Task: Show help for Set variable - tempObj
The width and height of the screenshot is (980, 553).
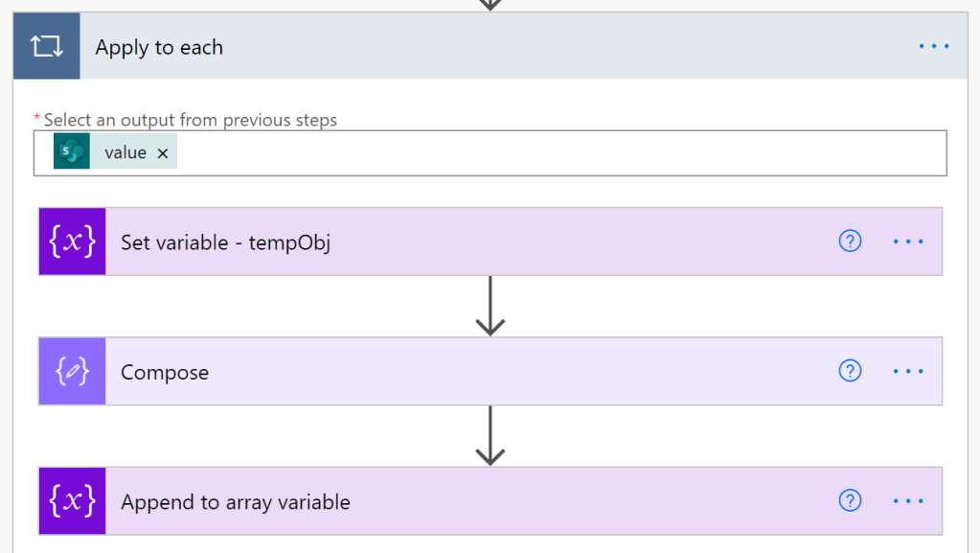Action: (850, 242)
